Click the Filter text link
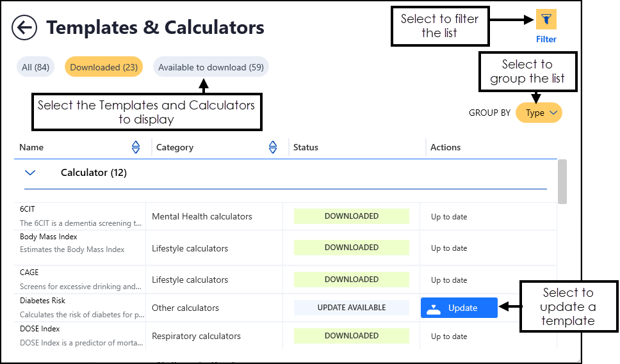The width and height of the screenshot is (620, 364). (546, 40)
